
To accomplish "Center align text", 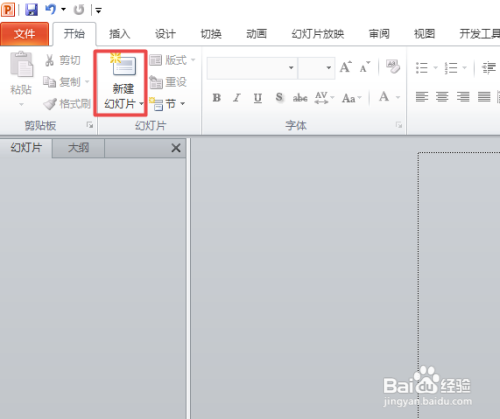I will click(442, 97).
